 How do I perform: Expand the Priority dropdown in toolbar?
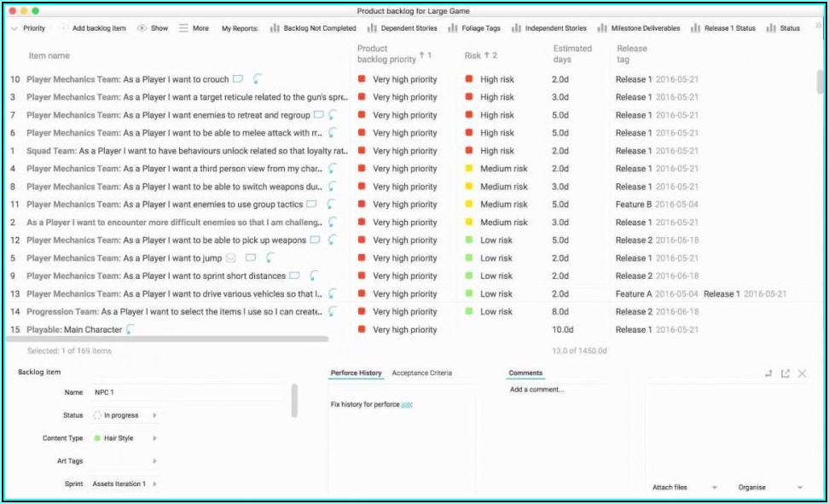click(x=28, y=28)
